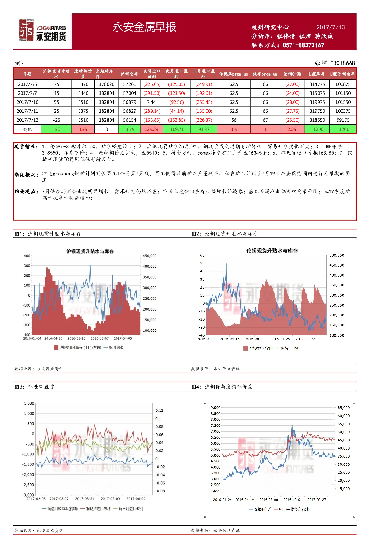Image resolution: width=392 pixels, height=555 pixels.
Task: Select the LME stock value 314775
Action: [x=317, y=84]
